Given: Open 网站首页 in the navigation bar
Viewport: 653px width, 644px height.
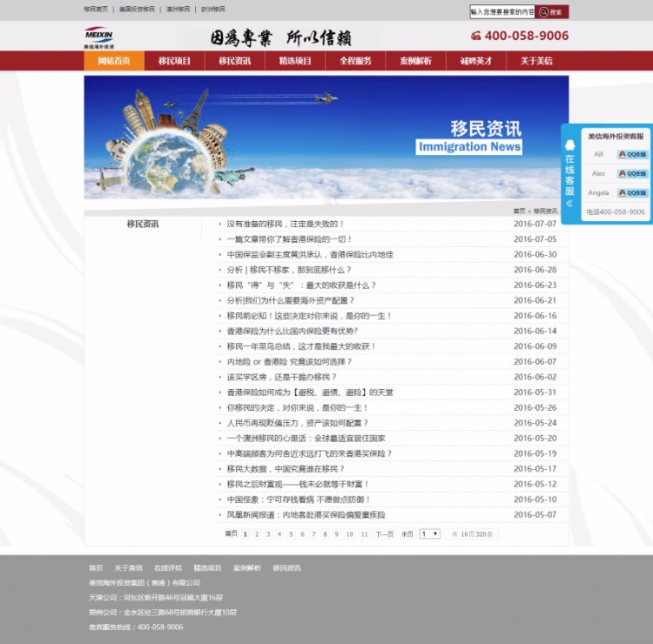Looking at the screenshot, I should [x=114, y=61].
